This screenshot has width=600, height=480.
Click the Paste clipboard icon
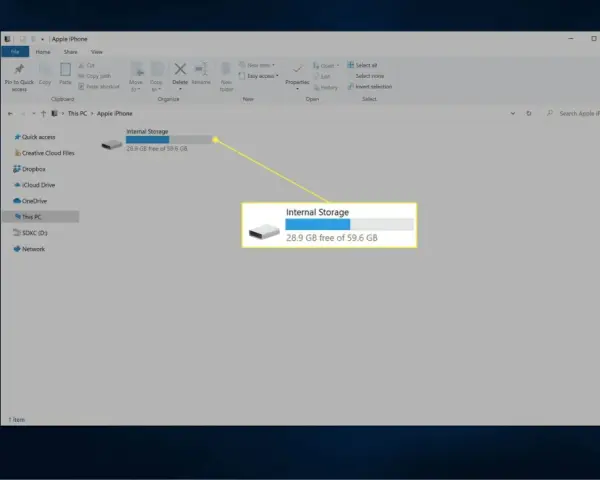[65, 70]
